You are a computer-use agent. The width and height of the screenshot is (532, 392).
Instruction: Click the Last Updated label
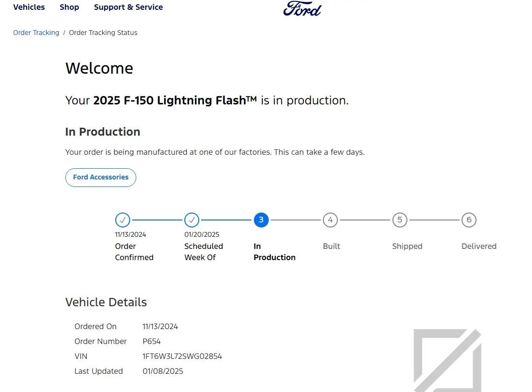click(98, 371)
